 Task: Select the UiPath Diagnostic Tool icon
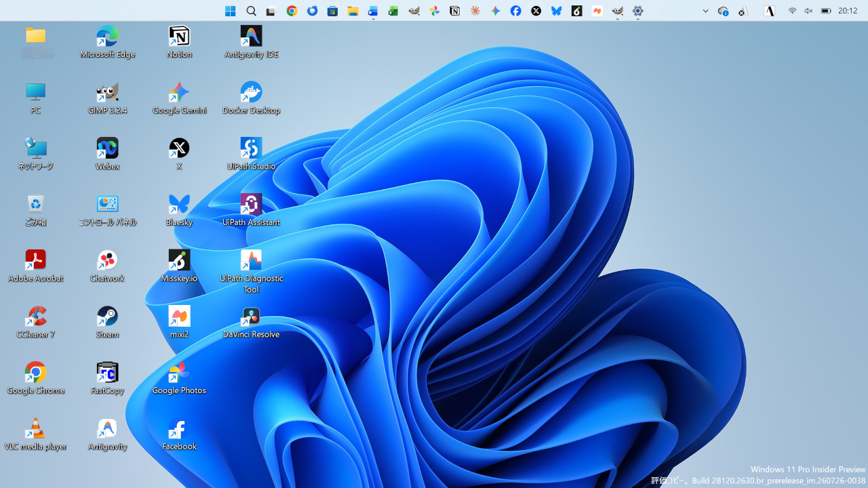tap(251, 272)
